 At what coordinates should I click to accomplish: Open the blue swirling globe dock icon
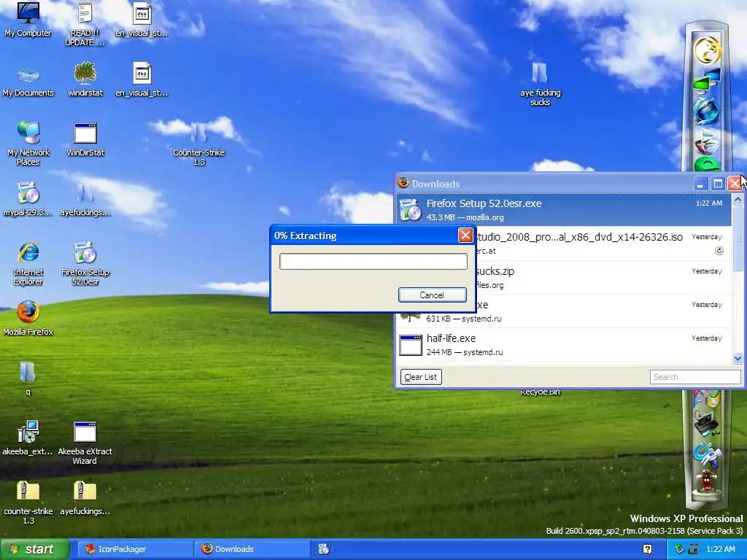706,112
